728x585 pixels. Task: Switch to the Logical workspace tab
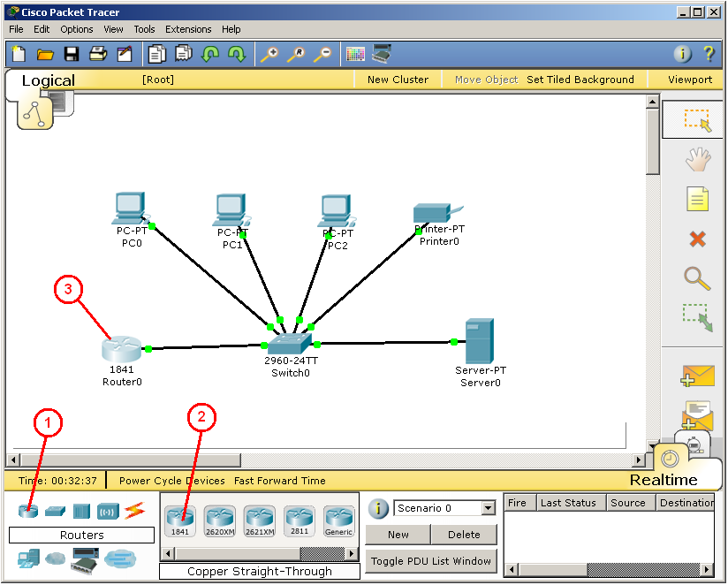click(x=49, y=80)
